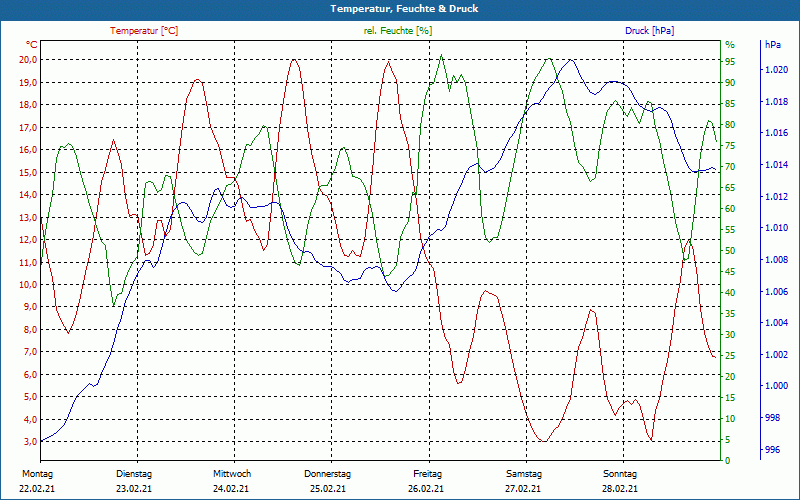
Task: Click the '1.008' pressure axis value
Action: pyautogui.click(x=776, y=260)
